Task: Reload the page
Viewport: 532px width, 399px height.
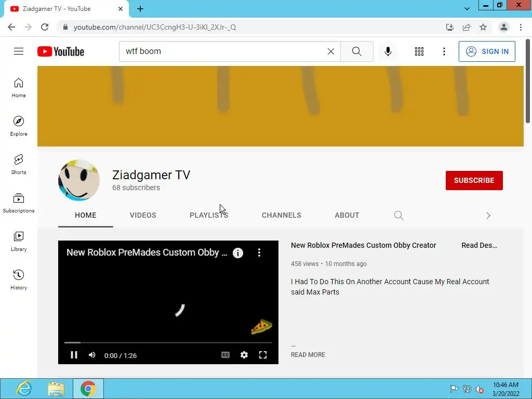Action: (45, 27)
